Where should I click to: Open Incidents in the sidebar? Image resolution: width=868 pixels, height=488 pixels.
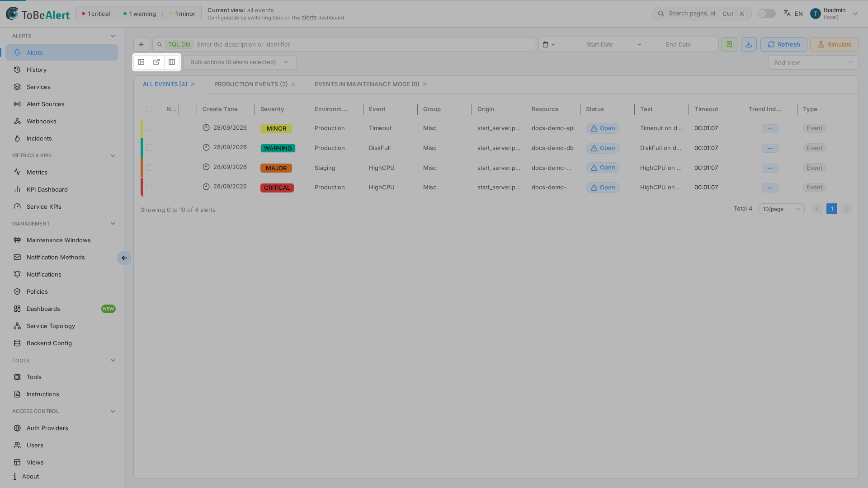(x=62, y=138)
